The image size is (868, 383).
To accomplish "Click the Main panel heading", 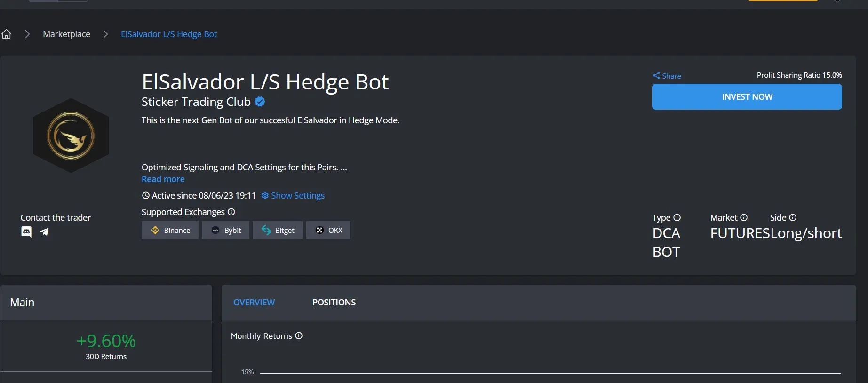I will click(x=22, y=302).
